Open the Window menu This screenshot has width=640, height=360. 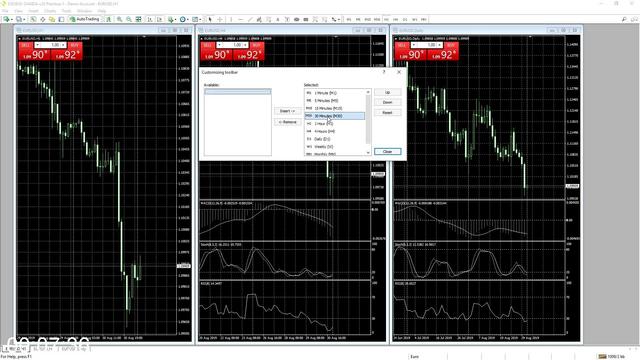84,11
